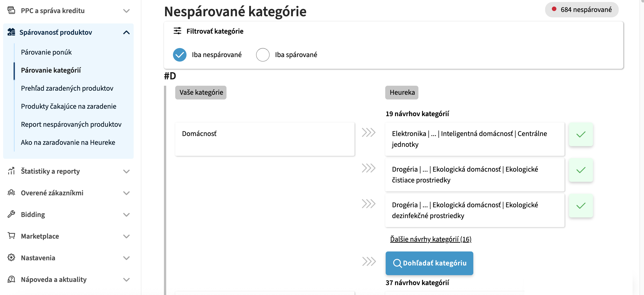Click the triple arrow next to Centrálne jednotky
The width and height of the screenshot is (644, 295).
point(369,132)
